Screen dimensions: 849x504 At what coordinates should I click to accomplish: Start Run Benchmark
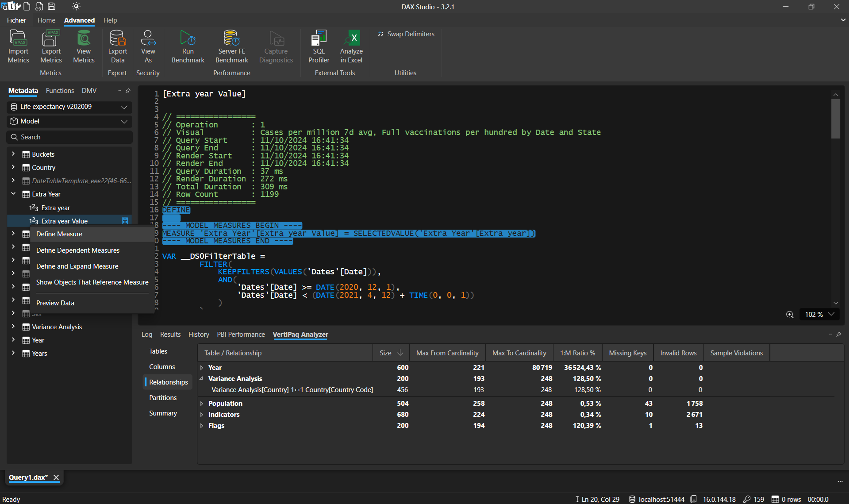point(188,46)
